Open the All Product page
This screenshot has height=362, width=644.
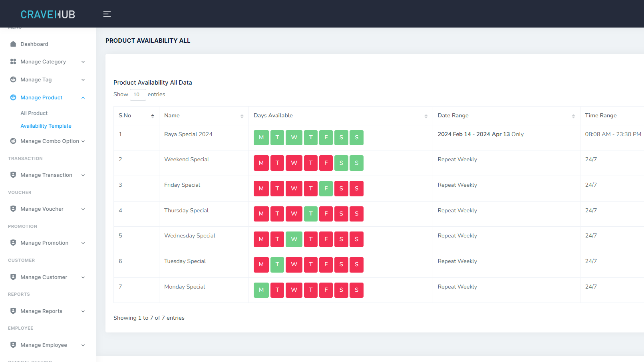pos(34,113)
